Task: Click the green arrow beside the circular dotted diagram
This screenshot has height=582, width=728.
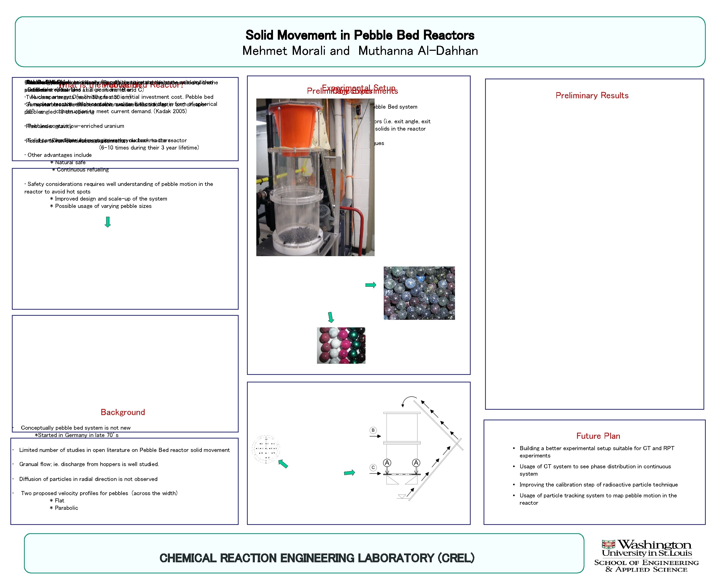Action: pos(283,464)
